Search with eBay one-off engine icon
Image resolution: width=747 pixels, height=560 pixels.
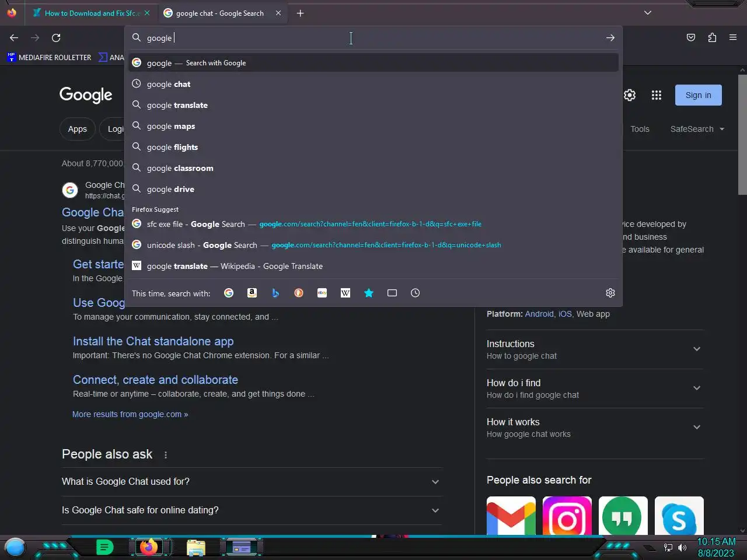[322, 293]
